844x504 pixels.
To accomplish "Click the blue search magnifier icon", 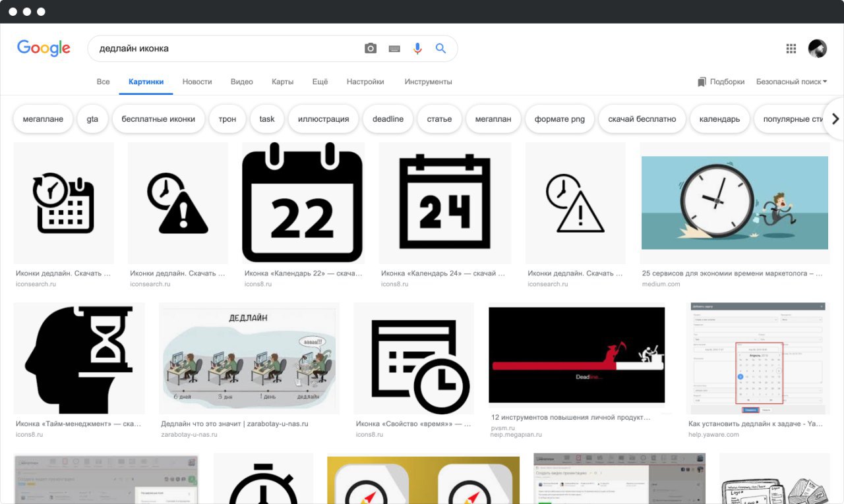I will click(441, 48).
